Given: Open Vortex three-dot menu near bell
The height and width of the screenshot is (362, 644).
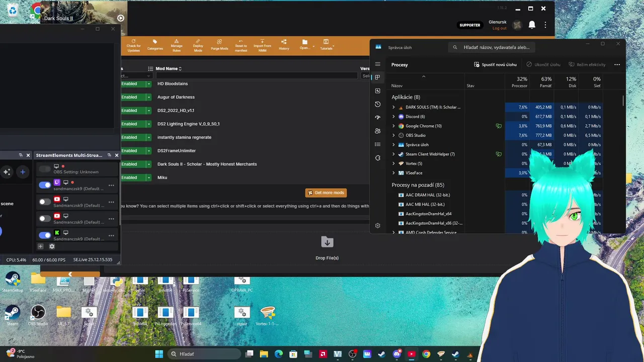Looking at the screenshot, I should [x=545, y=25].
